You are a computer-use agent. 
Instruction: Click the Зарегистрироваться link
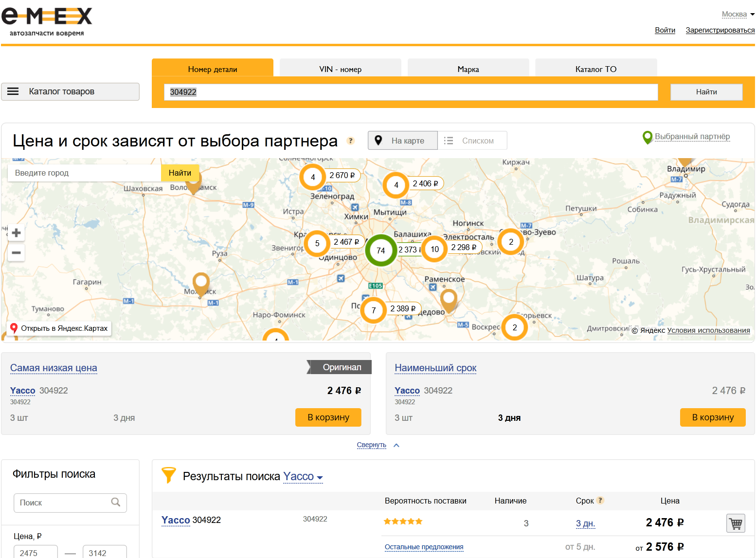pos(720,30)
